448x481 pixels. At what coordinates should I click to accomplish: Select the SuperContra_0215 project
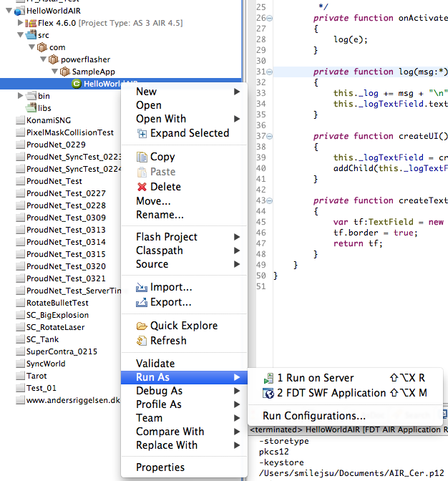click(62, 351)
